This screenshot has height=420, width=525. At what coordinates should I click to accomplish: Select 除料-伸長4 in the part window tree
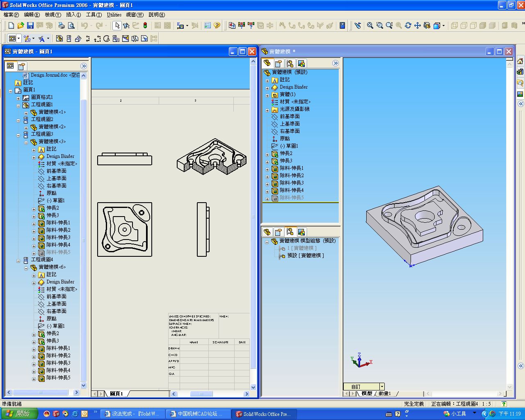[x=292, y=190]
